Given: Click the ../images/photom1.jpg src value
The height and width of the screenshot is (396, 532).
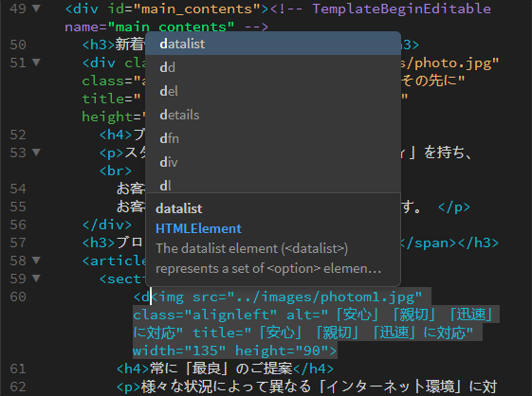Looking at the screenshot, I should (324, 297).
